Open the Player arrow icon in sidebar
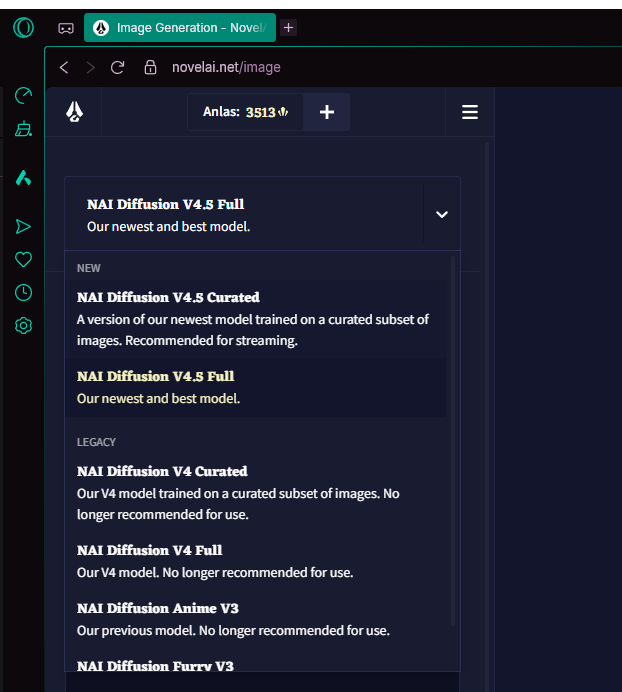 tap(24, 227)
